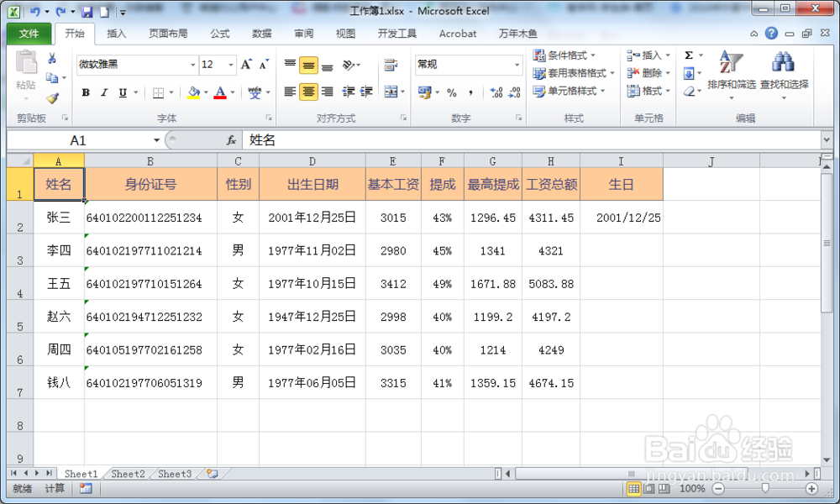Switch to the 审阅 ribbon tab
840x504 pixels.
(x=304, y=34)
